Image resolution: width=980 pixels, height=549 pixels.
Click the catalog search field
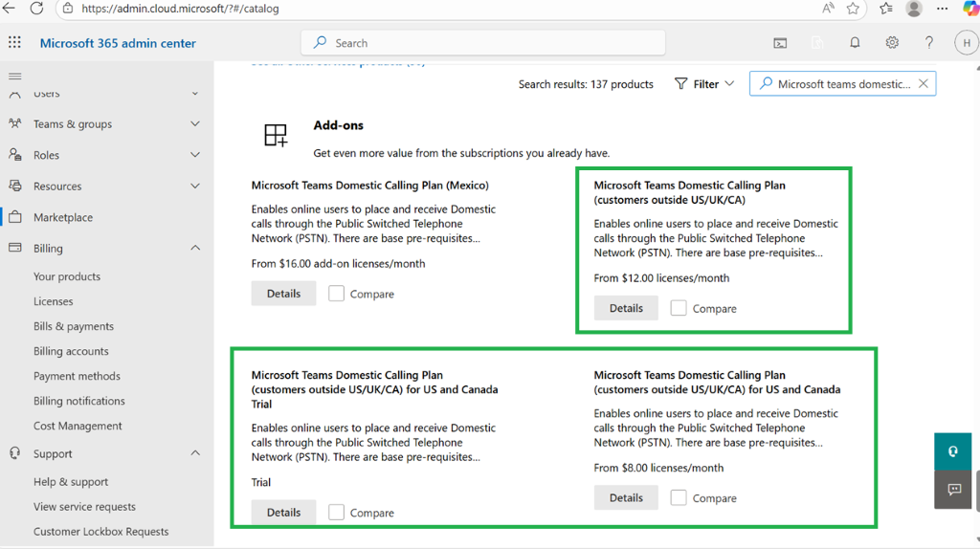pos(842,84)
